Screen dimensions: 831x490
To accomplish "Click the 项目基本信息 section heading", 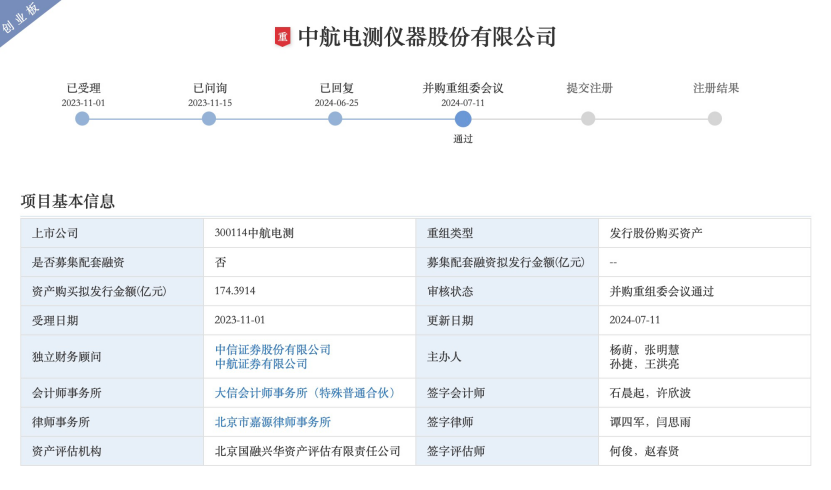I will [x=68, y=201].
